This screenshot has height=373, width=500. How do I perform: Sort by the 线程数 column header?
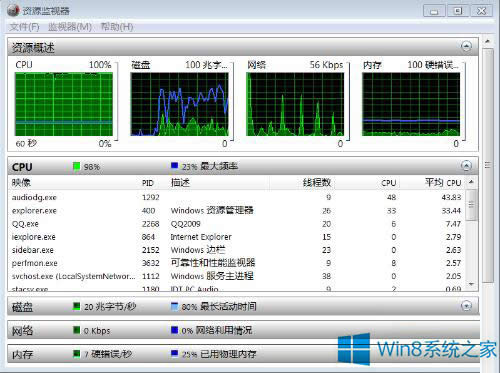tap(317, 183)
